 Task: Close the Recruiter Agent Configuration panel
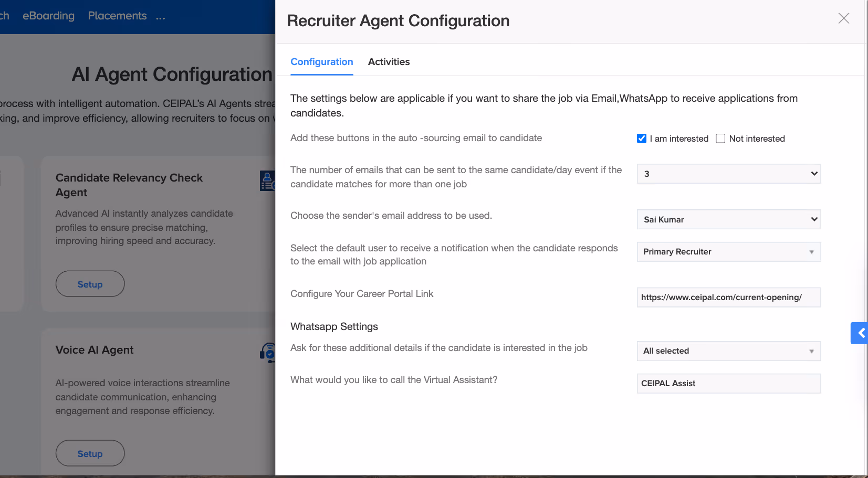click(x=843, y=18)
